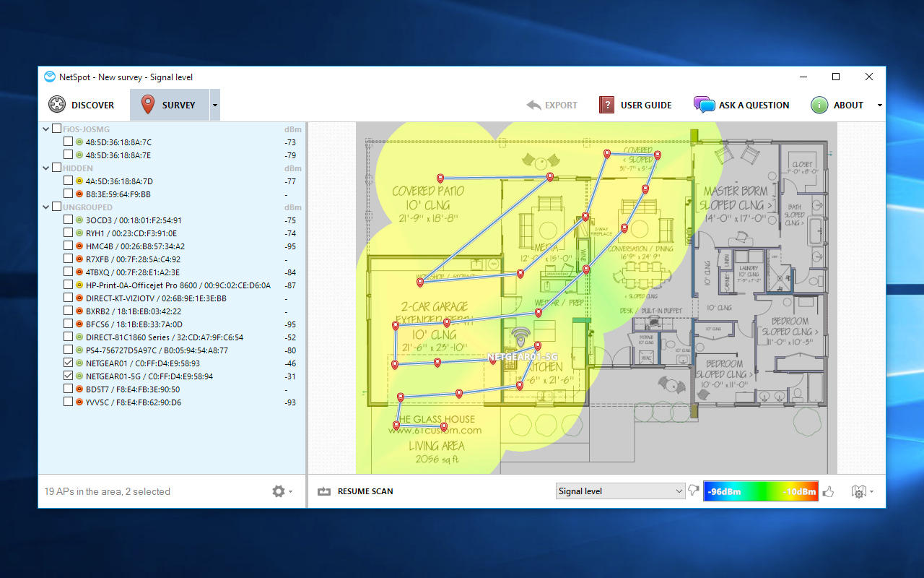Switch to Discover mode
Viewport: 924px width, 578px height.
coord(81,105)
